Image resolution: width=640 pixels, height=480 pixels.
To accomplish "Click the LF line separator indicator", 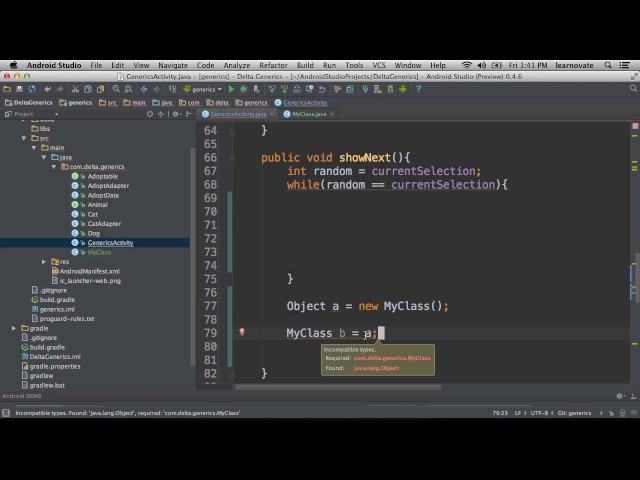I will coord(518,413).
